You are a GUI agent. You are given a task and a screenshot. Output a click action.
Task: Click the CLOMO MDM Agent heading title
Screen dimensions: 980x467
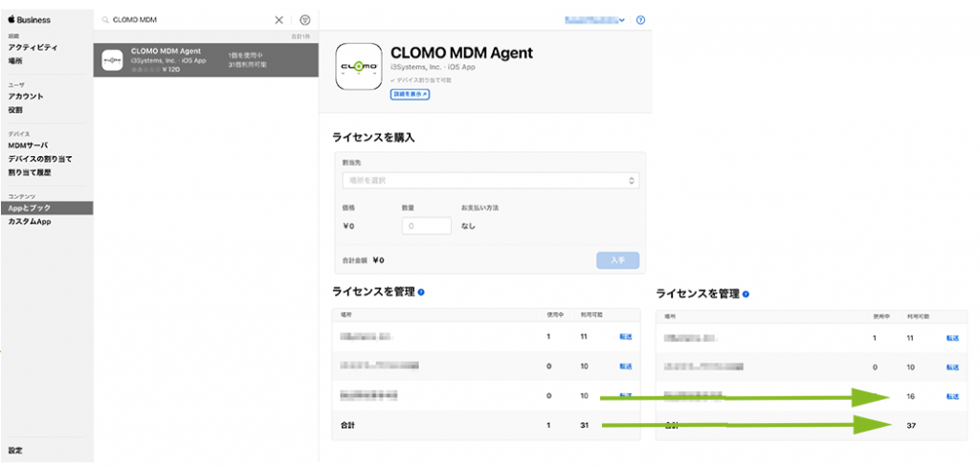click(x=461, y=54)
